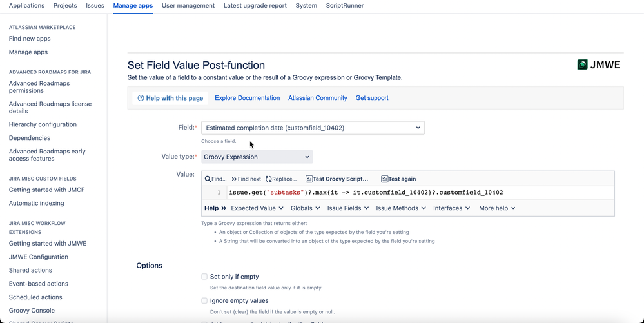Image resolution: width=644 pixels, height=323 pixels.
Task: Toggle the Ignore empty values checkbox
Action: point(204,300)
